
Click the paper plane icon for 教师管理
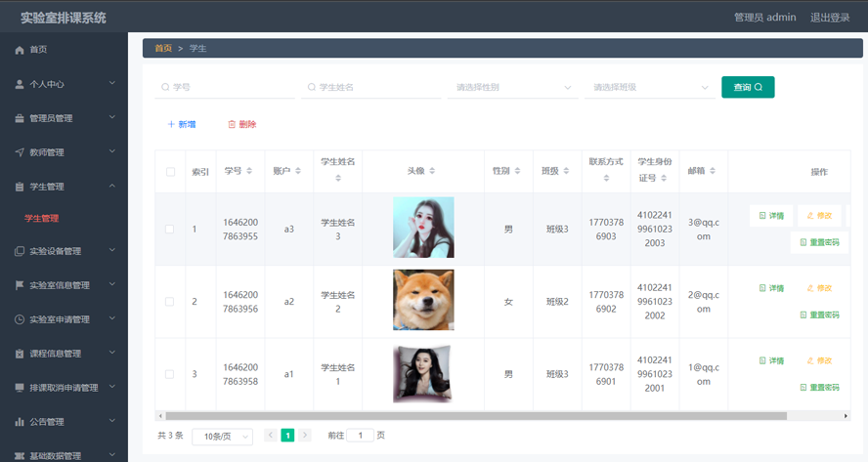pos(20,152)
